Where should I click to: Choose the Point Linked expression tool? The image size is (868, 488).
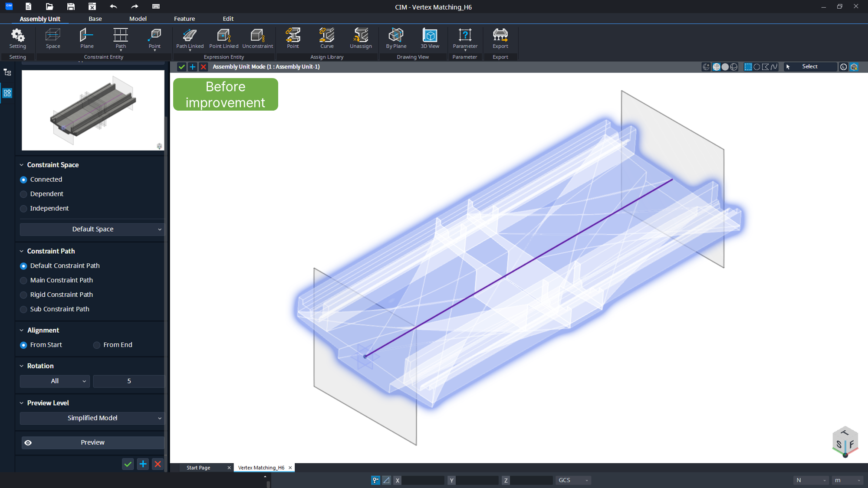tap(224, 38)
